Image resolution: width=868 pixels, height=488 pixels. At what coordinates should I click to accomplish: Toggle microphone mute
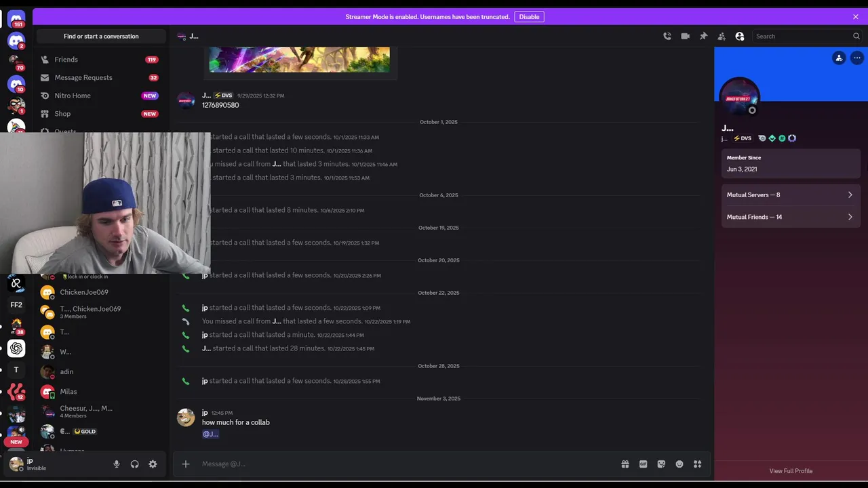tap(117, 464)
